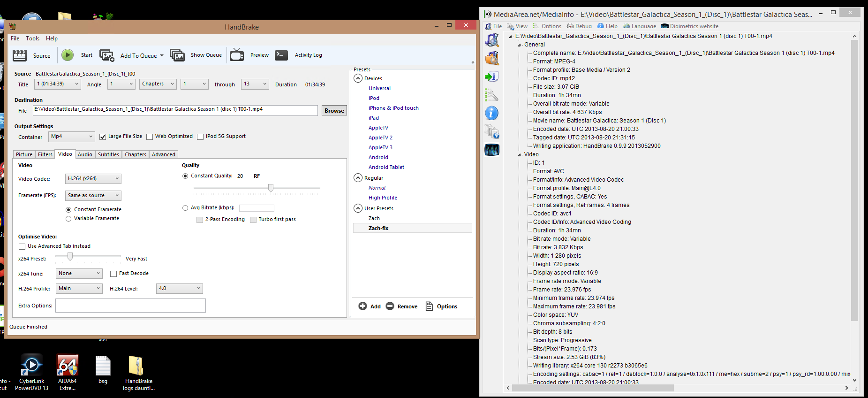Viewport: 868px width, 398px height.
Task: Click MediaInfo export sidebar icon
Action: pyautogui.click(x=491, y=77)
